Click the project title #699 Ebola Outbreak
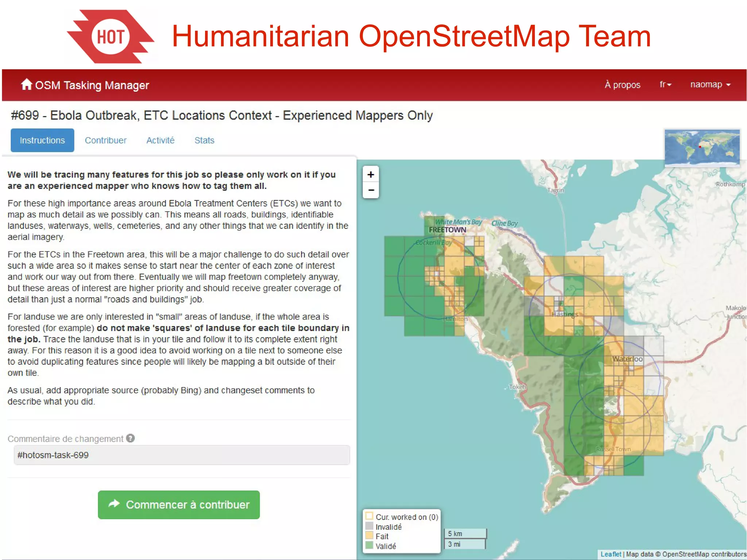Image resolution: width=747 pixels, height=560 pixels. [222, 115]
